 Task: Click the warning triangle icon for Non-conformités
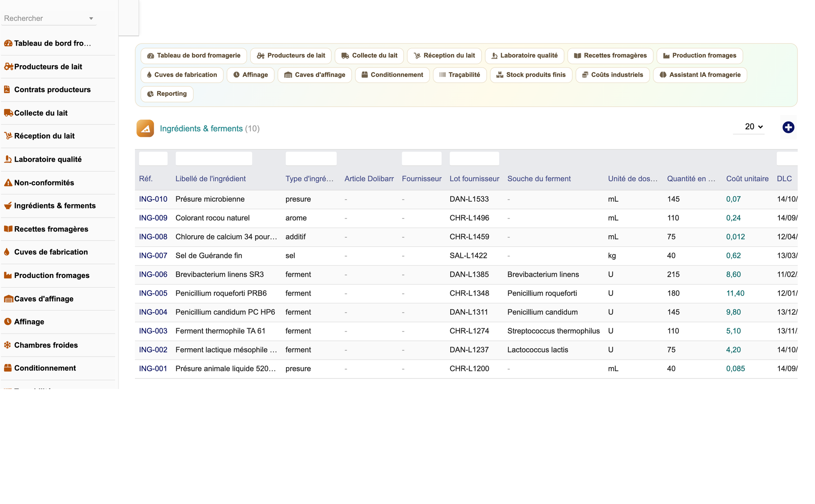point(8,183)
